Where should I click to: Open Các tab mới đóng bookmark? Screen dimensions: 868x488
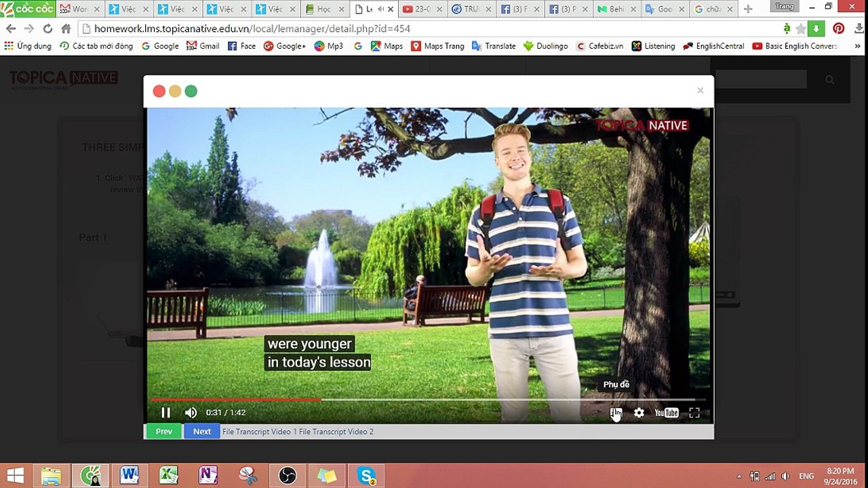point(96,46)
